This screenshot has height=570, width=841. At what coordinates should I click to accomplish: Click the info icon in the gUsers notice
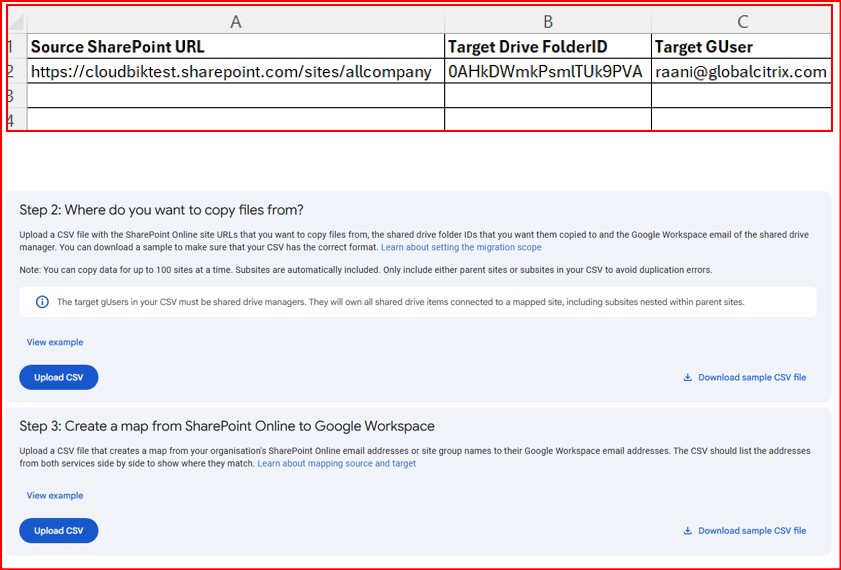click(x=42, y=302)
